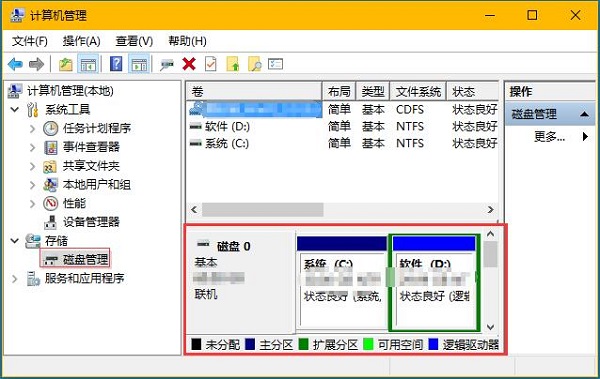This screenshot has height=379, width=600.
Task: Click the Up one level folder icon
Action: click(66, 64)
